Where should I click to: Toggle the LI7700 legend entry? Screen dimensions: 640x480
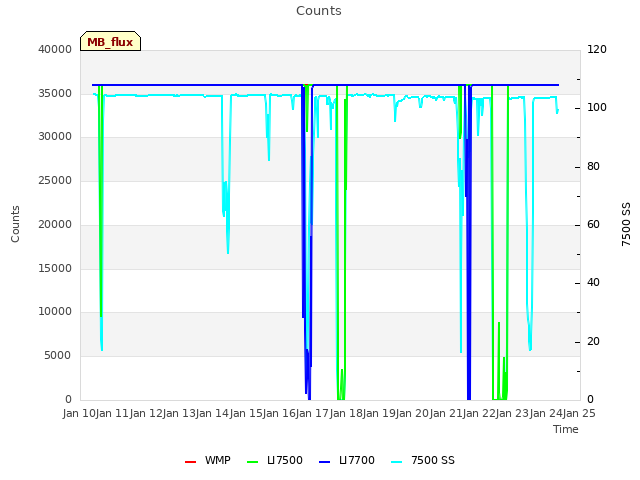click(347, 460)
